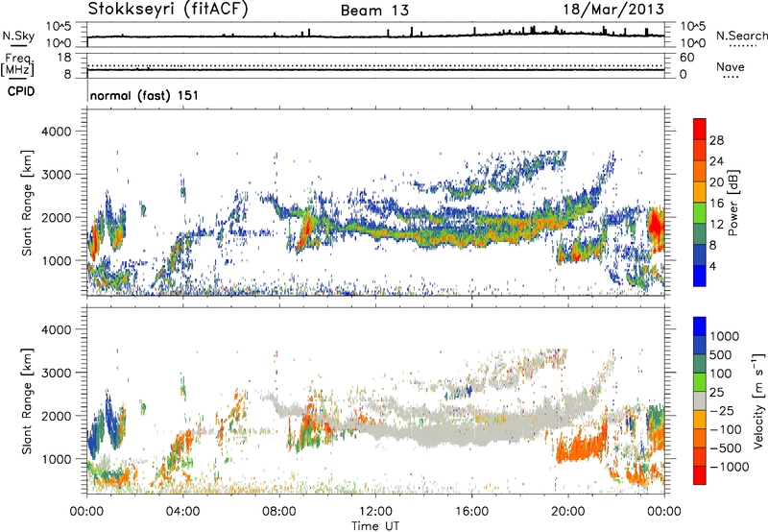Click the date '18/Mar/2013'
Screen dimensions: 768x532
coord(613,10)
